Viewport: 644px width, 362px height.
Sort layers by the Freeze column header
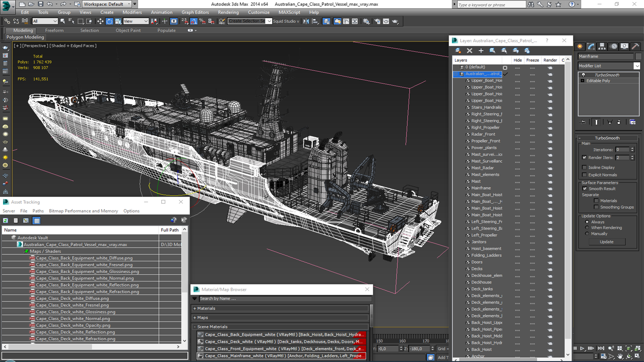click(x=533, y=60)
